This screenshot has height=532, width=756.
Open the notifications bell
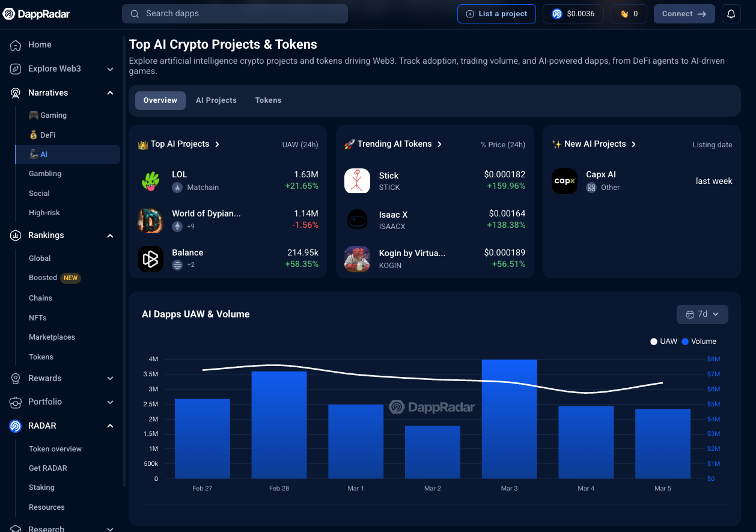coord(731,14)
